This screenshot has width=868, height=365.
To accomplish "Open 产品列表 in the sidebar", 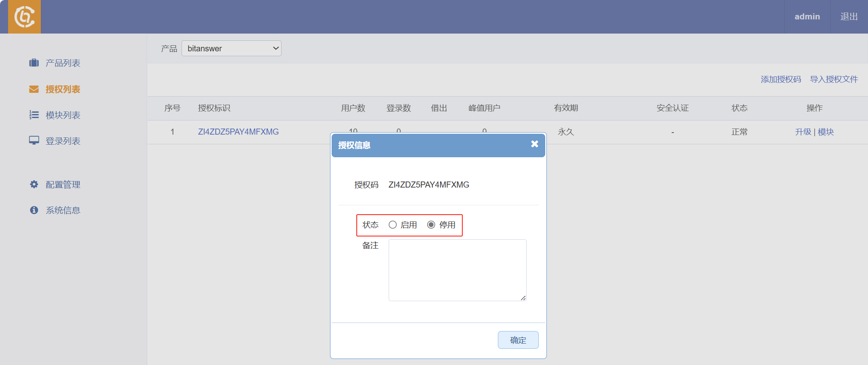I will 63,63.
